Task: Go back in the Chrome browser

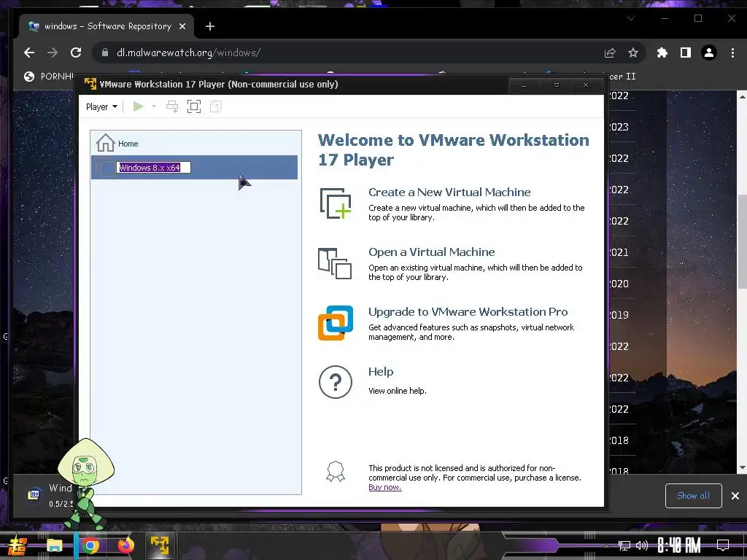Action: click(29, 52)
